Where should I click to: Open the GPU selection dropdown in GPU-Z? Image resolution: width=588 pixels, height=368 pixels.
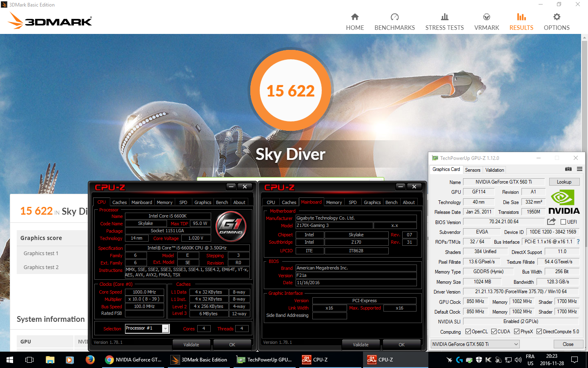click(475, 344)
